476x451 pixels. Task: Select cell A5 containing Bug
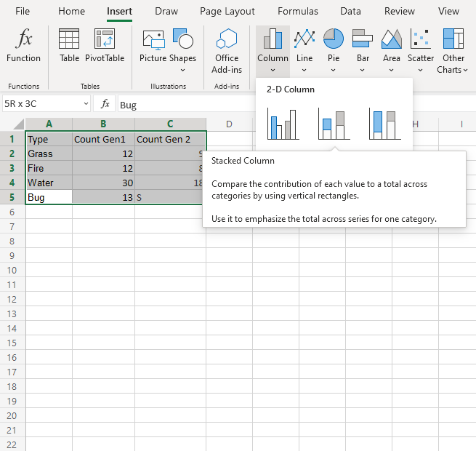[49, 197]
